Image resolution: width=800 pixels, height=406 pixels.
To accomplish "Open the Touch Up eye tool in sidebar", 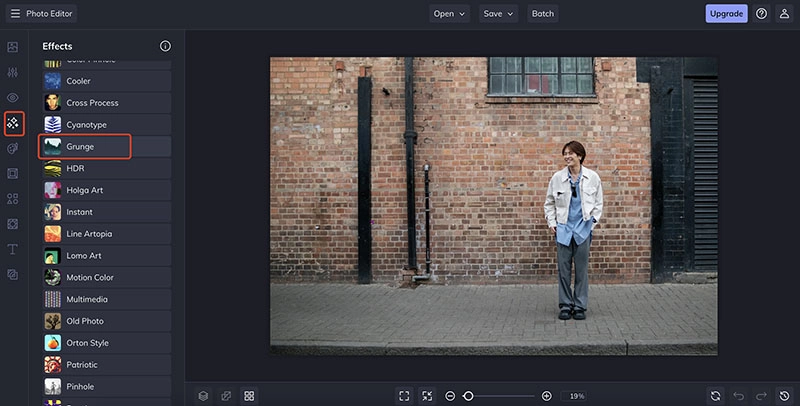I will [x=13, y=98].
